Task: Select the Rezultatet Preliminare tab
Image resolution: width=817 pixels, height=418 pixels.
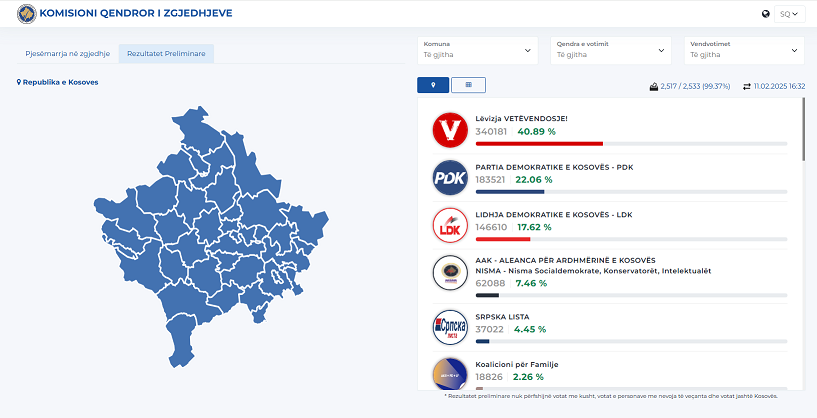Action: tap(165, 54)
